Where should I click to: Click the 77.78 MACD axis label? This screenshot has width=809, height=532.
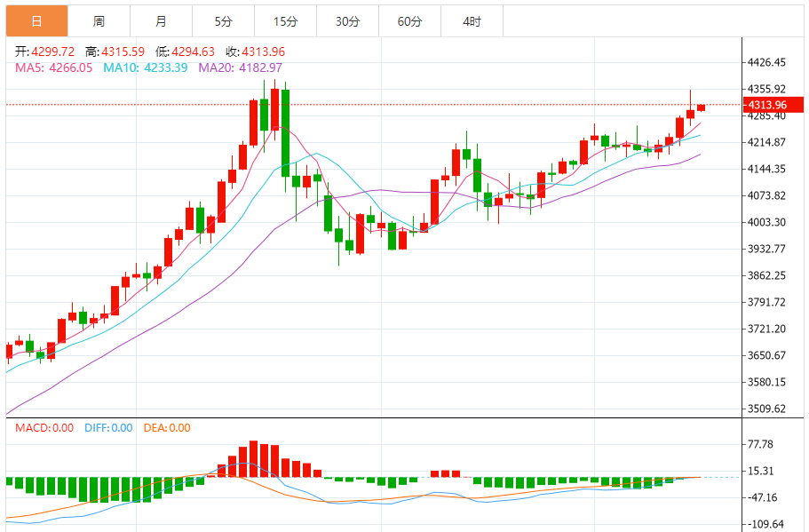[760, 444]
